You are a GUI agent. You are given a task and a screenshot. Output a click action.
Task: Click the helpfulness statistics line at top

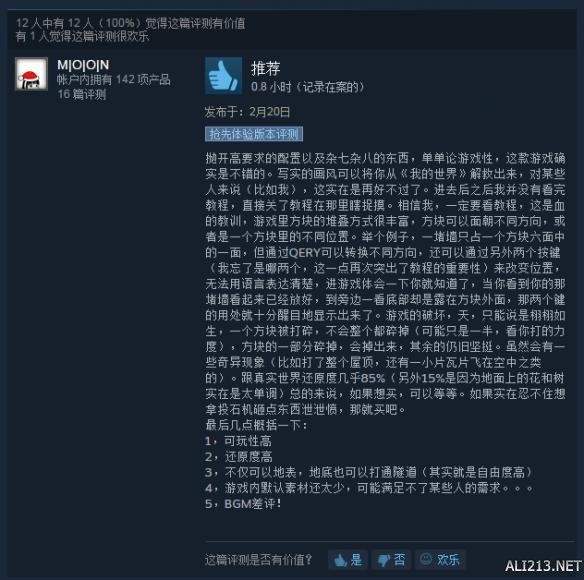(130, 23)
